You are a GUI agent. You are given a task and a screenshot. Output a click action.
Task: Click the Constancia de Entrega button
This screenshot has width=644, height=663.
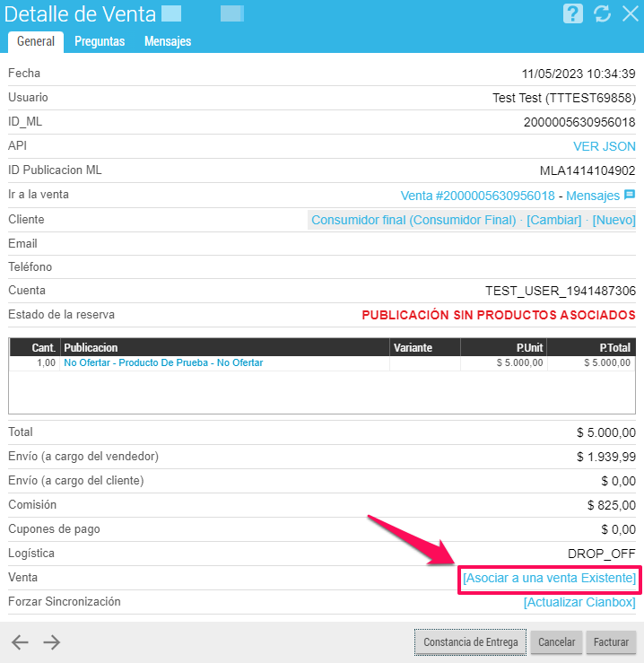point(470,642)
